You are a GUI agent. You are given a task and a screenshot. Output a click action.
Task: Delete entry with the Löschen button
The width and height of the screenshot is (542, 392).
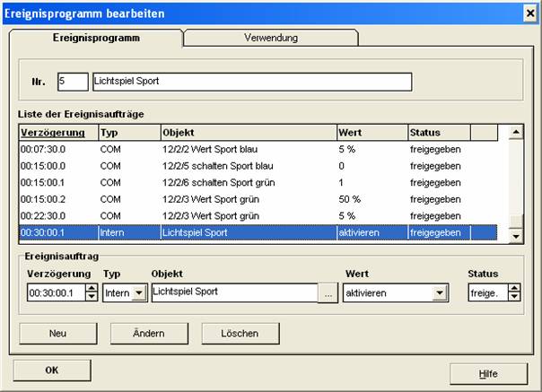237,333
